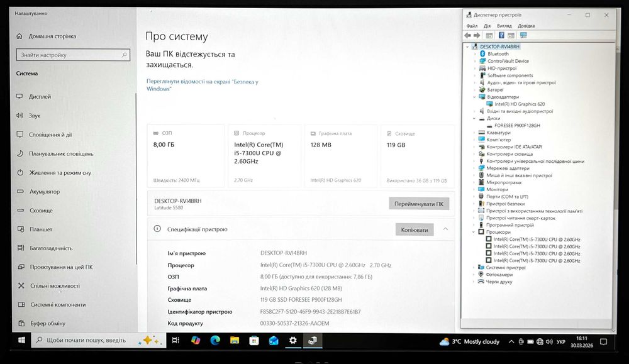Select the Фотокамери node
The image size is (629, 364).
[499, 275]
